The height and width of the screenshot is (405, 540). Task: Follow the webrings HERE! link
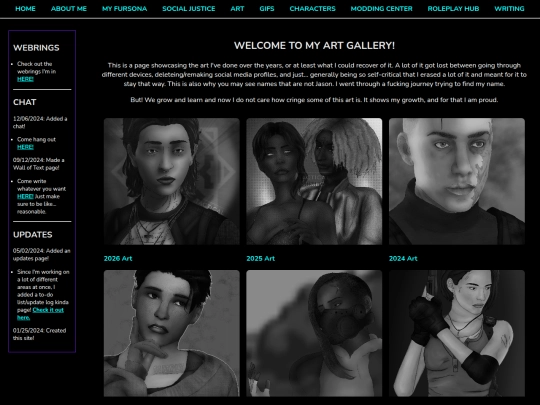25,79
